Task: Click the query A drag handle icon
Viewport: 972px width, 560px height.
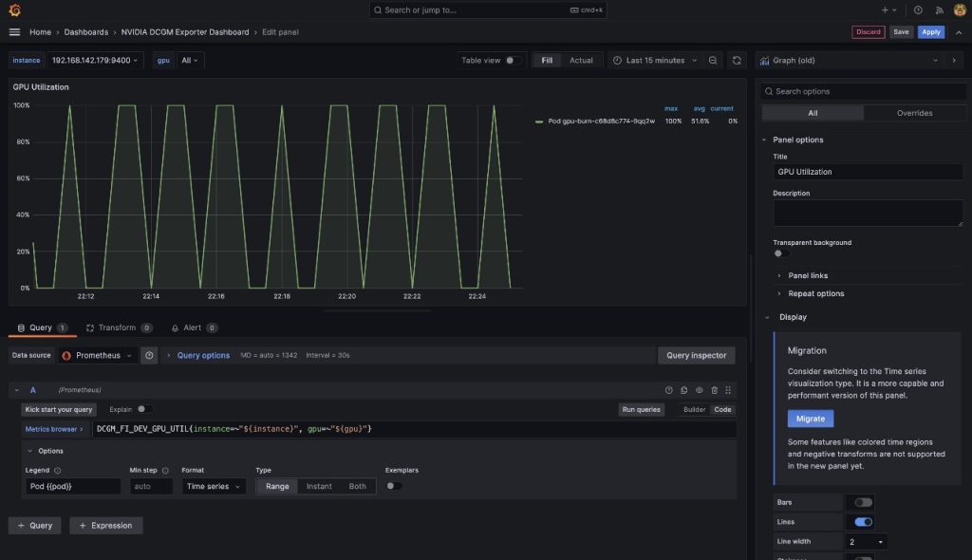Action: pos(728,390)
